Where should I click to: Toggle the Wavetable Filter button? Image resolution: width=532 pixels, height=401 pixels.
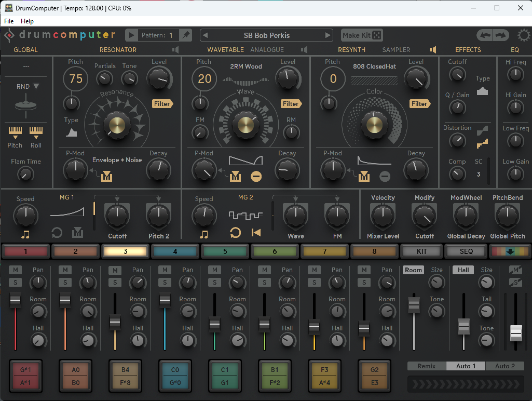click(291, 103)
